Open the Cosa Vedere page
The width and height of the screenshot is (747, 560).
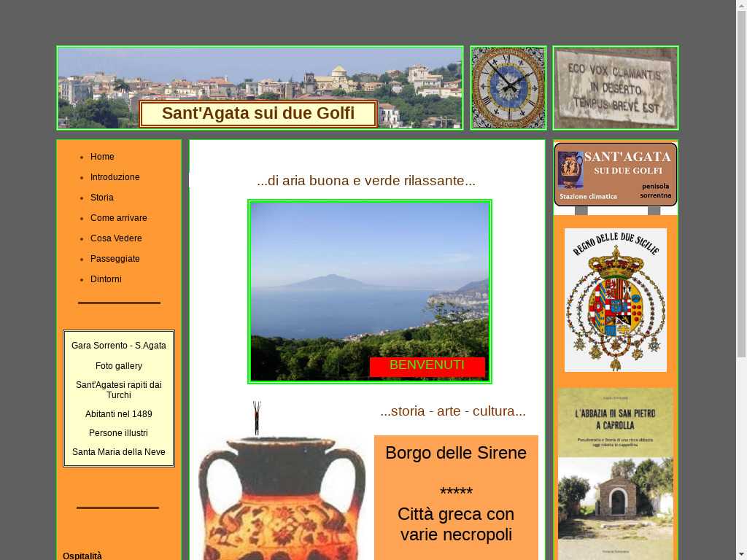pyautogui.click(x=116, y=238)
